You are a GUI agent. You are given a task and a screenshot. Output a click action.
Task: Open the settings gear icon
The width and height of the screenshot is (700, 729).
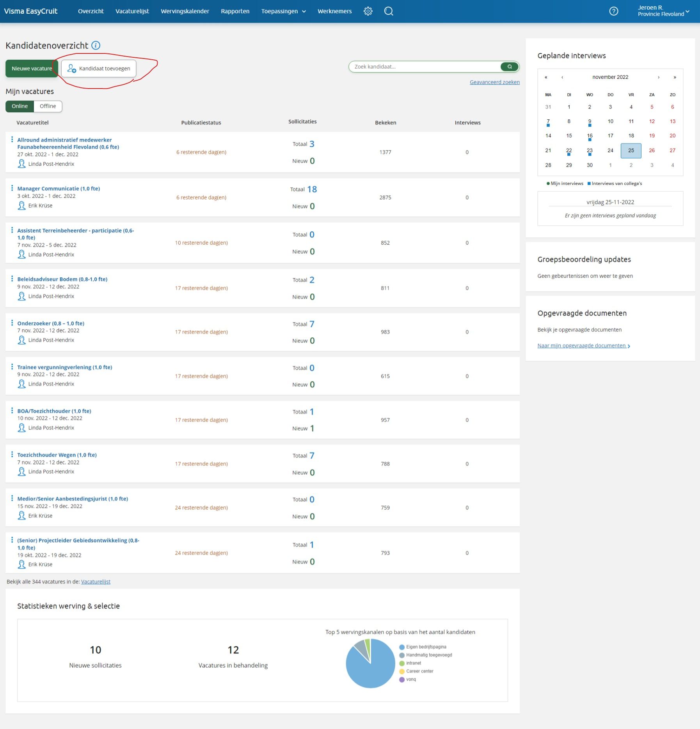click(x=368, y=11)
